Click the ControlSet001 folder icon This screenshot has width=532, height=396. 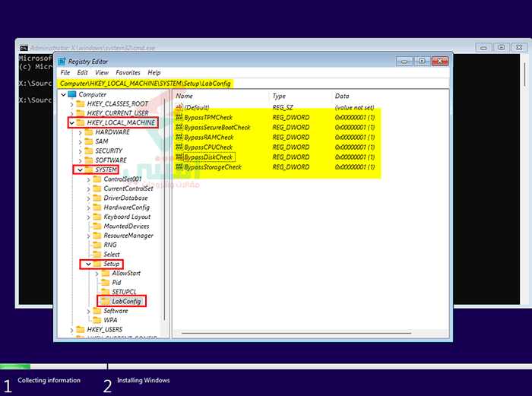pos(97,179)
